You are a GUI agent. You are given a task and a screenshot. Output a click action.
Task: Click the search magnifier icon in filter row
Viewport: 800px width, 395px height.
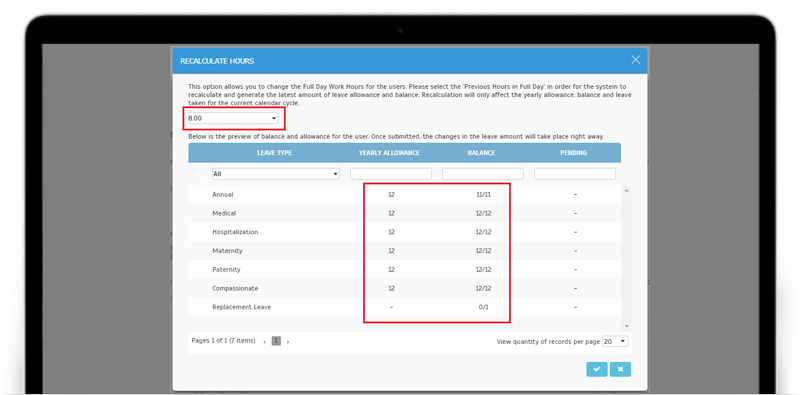pos(197,174)
